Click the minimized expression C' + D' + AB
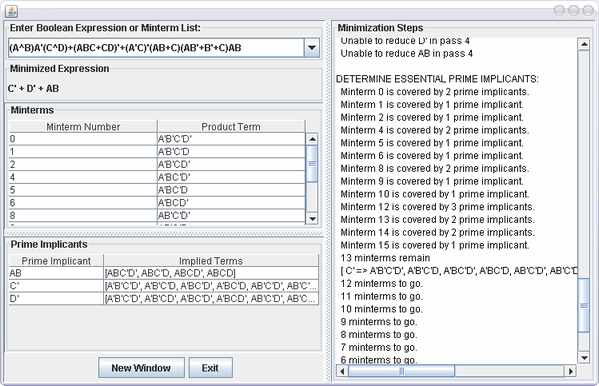The image size is (599, 386). 33,89
